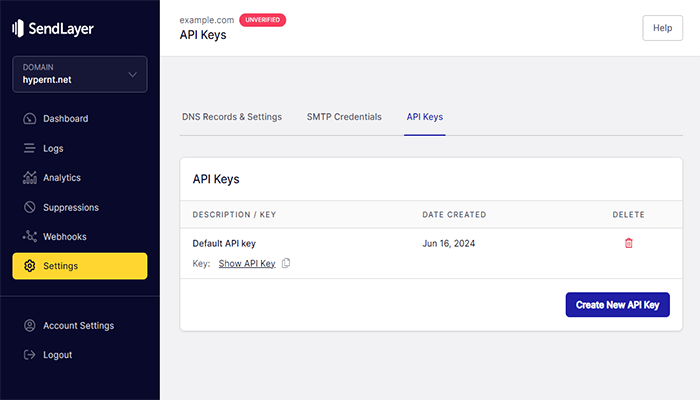The image size is (700, 400).
Task: Click the SendLayer logo
Action: [x=53, y=29]
